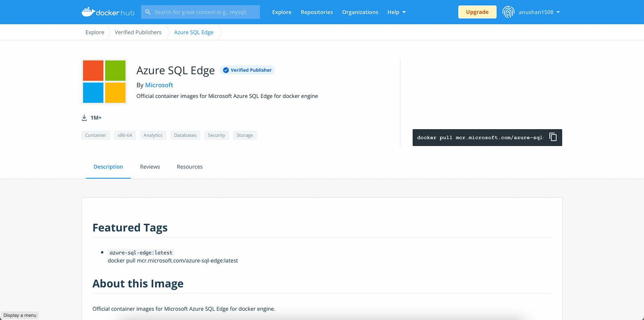The width and height of the screenshot is (644, 320).
Task: Expand the Help dropdown menu
Action: [x=396, y=12]
